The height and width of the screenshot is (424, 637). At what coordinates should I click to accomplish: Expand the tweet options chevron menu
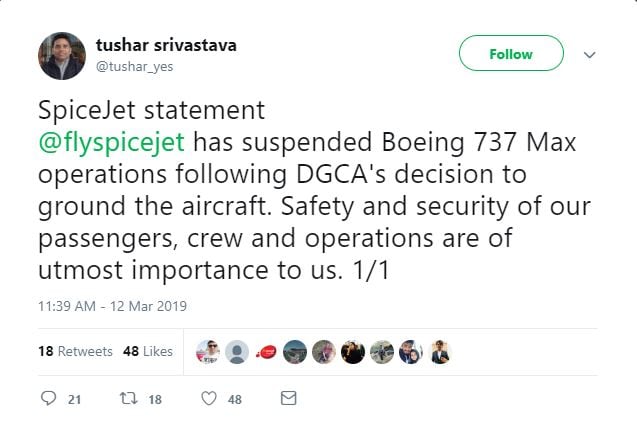589,55
